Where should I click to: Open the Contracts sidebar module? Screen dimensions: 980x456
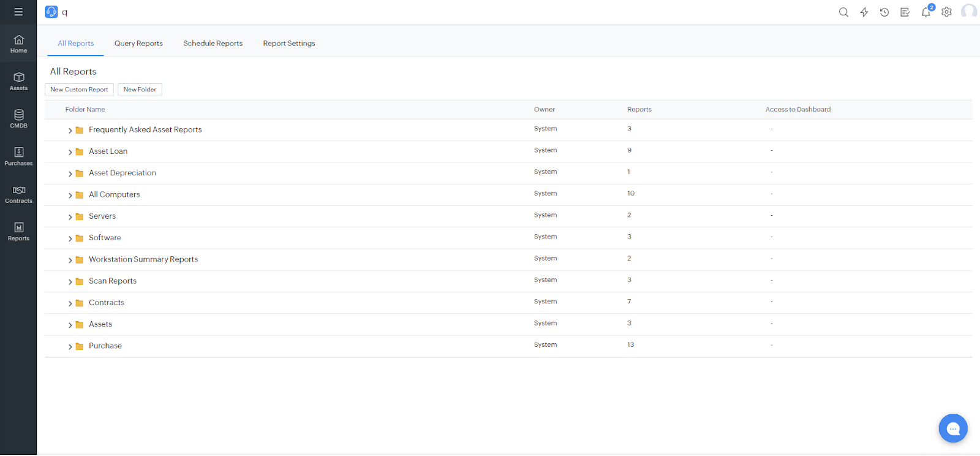[x=18, y=194]
